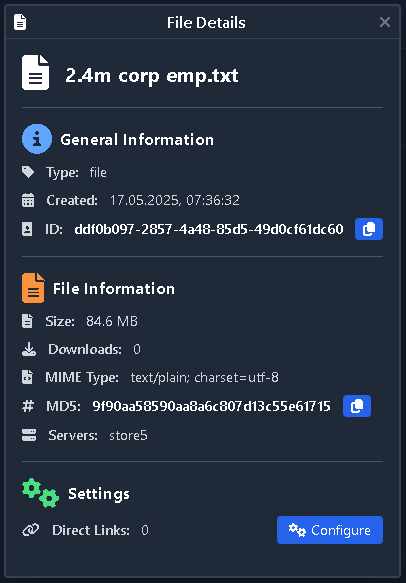Select the file ID text ddf0b097
The height and width of the screenshot is (583, 406).
coord(209,229)
